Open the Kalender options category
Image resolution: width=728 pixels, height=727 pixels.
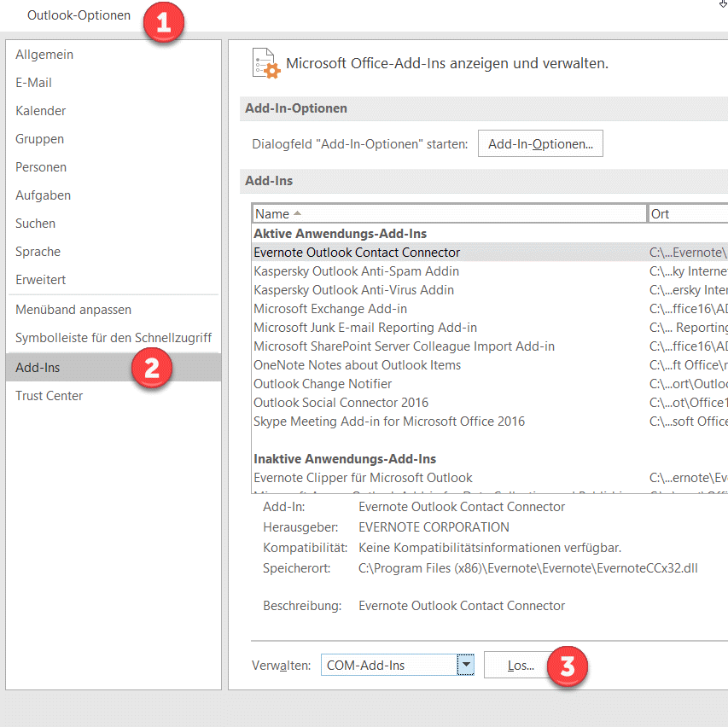coord(41,111)
